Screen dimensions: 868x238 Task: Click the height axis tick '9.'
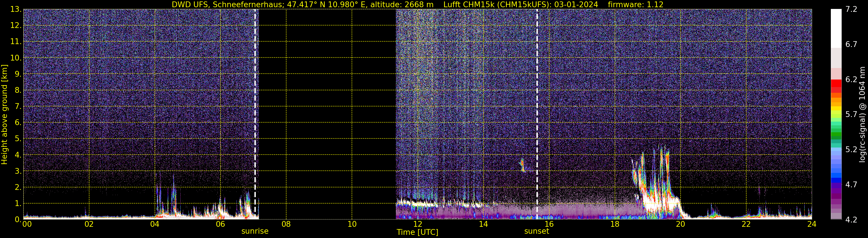pyautogui.click(x=18, y=74)
